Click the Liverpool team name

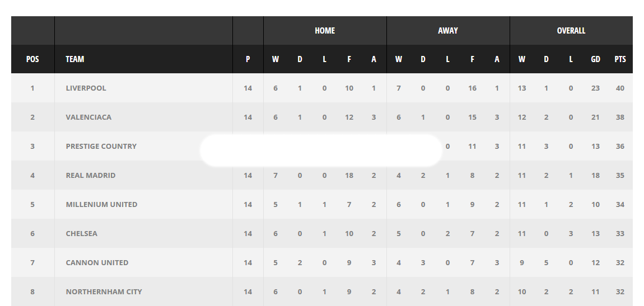[86, 88]
